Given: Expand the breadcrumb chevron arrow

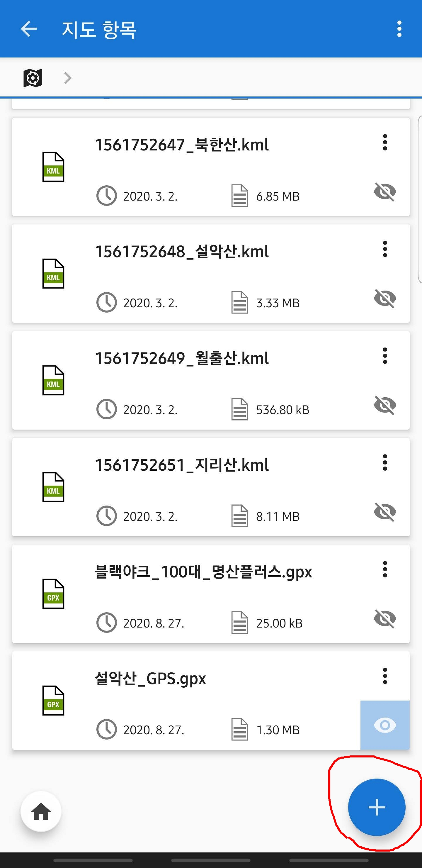Looking at the screenshot, I should click(x=68, y=78).
